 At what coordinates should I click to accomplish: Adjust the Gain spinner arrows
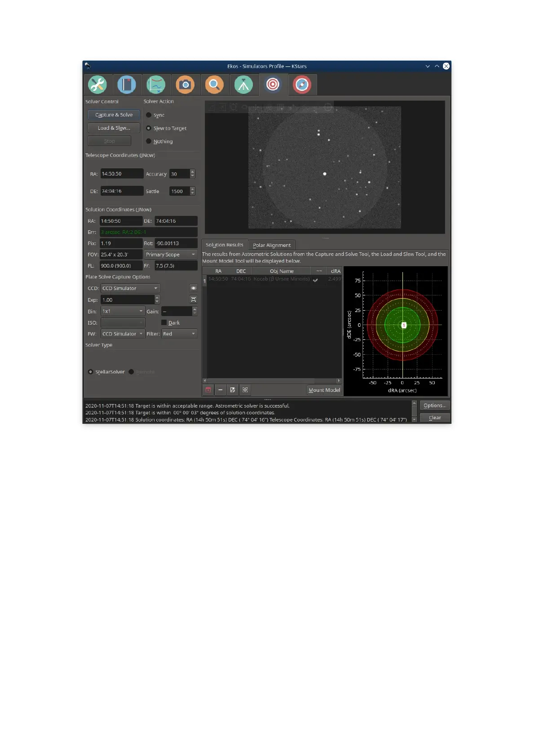[195, 311]
